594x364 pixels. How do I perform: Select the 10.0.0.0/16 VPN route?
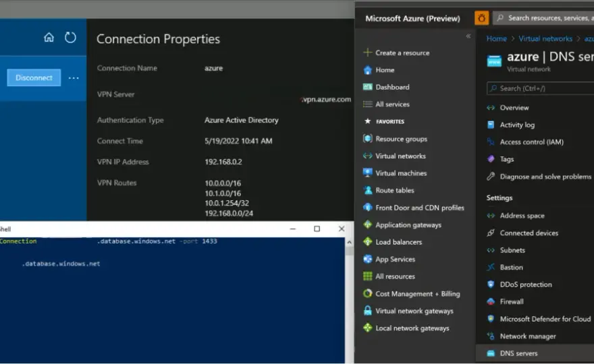pos(223,183)
